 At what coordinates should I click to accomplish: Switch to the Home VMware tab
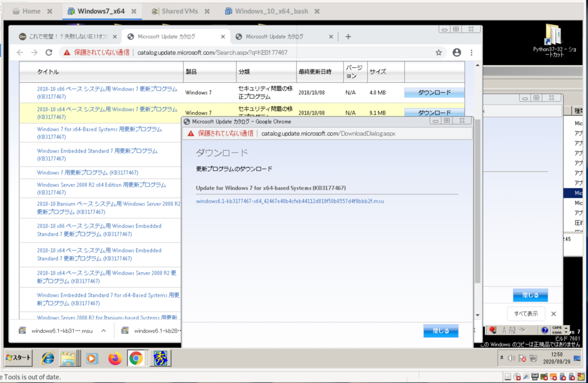tap(31, 11)
